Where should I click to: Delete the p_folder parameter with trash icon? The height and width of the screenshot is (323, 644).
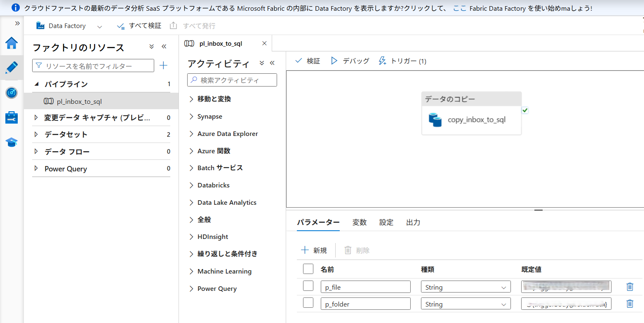[630, 304]
